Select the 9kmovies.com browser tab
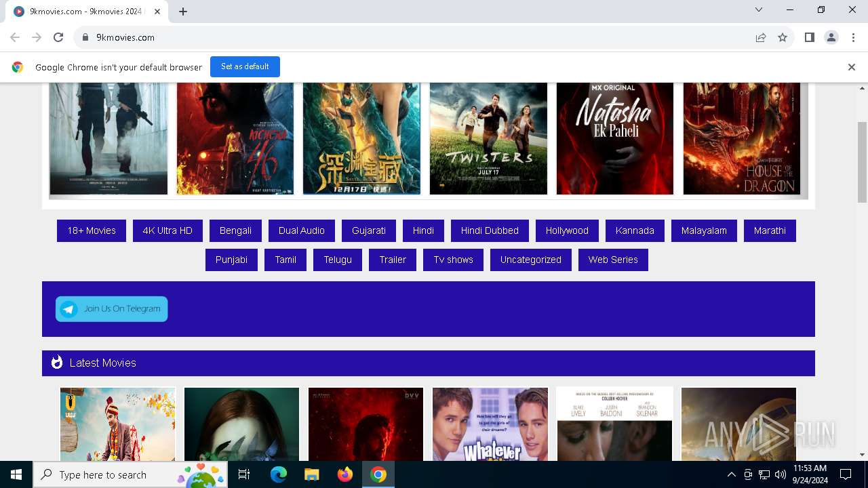 tap(87, 12)
